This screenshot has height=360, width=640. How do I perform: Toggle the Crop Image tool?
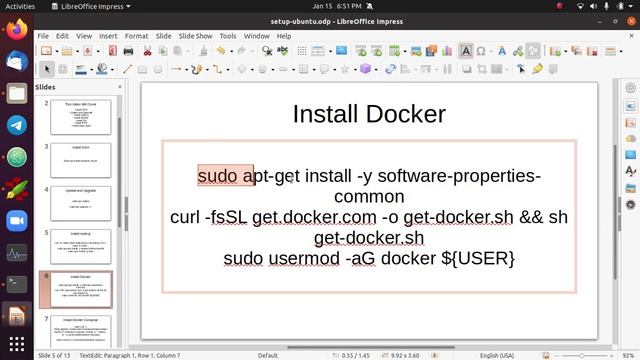click(x=482, y=69)
